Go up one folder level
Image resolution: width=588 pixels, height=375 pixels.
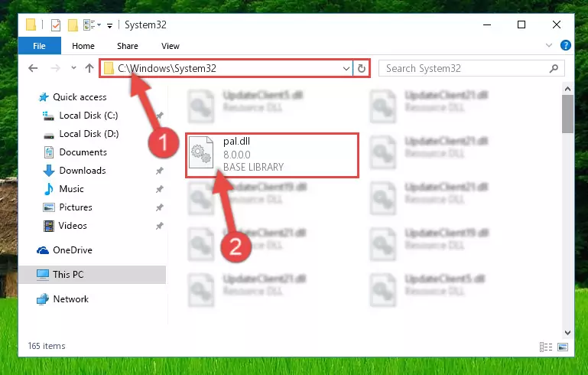[89, 68]
